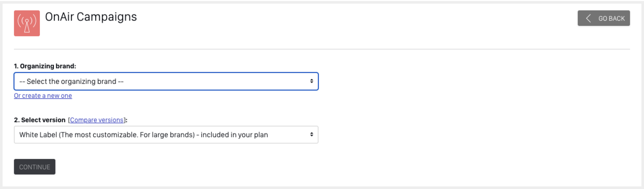Screen dimensions: 644x189
Task: Follow the 'Or create a new one' link
Action: coord(43,96)
